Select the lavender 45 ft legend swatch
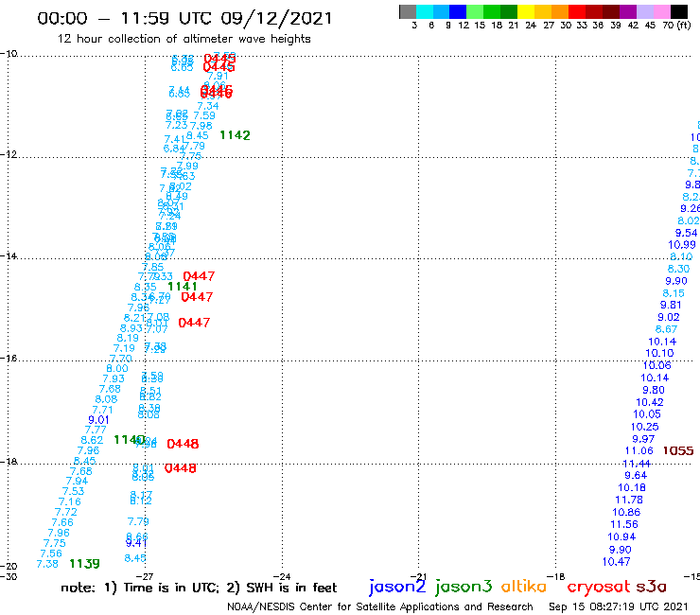 pos(644,11)
